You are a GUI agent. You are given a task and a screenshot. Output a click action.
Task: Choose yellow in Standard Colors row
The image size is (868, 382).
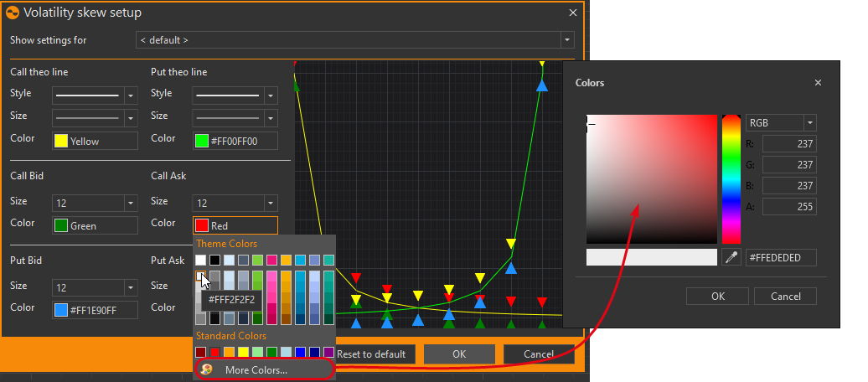click(x=243, y=353)
